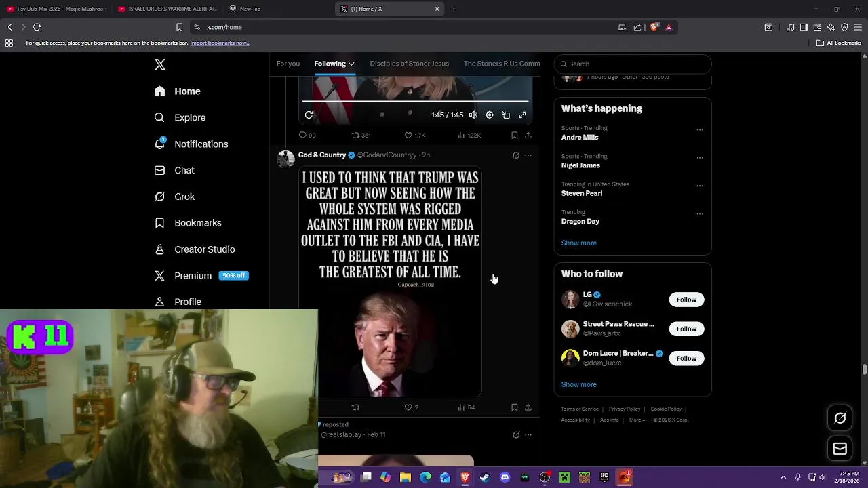This screenshot has height=488, width=868.
Task: Mute the video using the speaker icon
Action: [x=473, y=115]
